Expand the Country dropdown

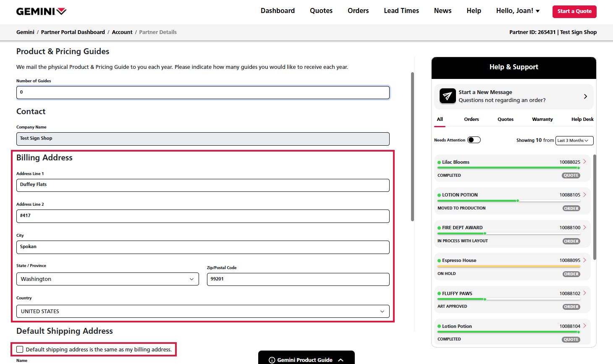203,312
